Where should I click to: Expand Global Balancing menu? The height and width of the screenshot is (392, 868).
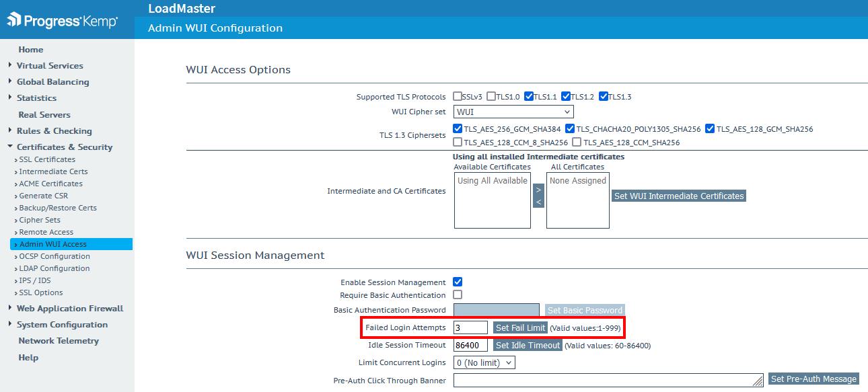coord(52,82)
